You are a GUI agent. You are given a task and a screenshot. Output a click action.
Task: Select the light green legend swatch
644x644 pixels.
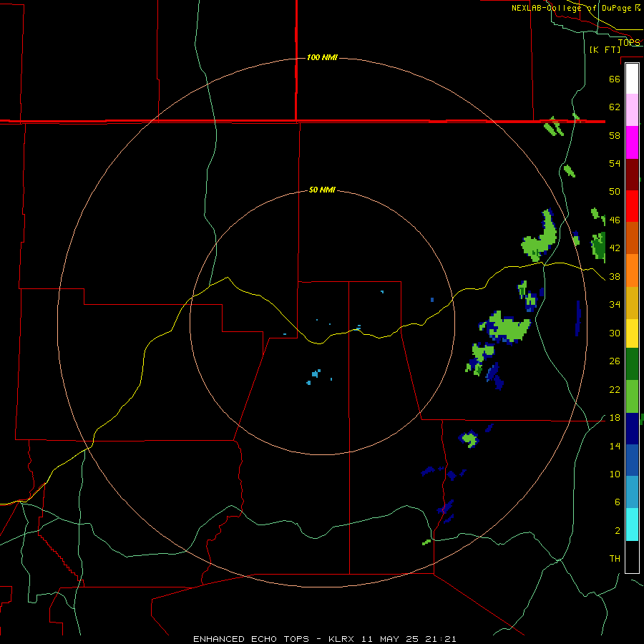click(x=632, y=396)
